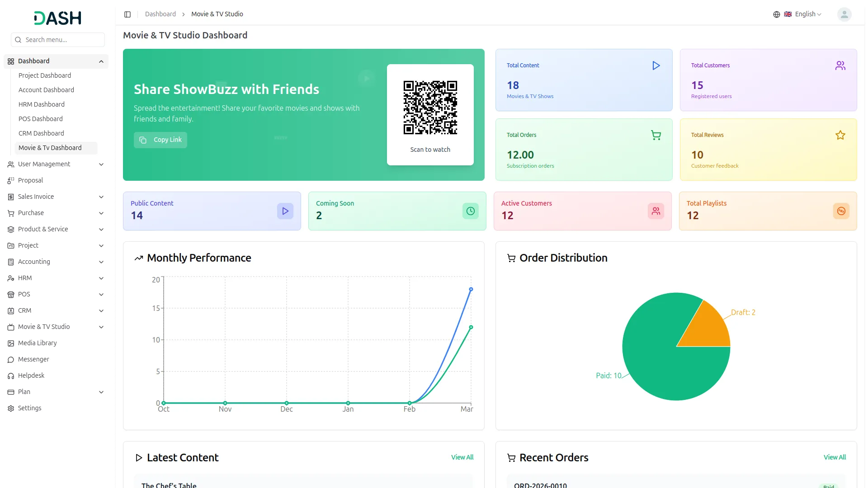The width and height of the screenshot is (868, 488).
Task: Click the Total Reviews star icon
Action: click(x=840, y=135)
